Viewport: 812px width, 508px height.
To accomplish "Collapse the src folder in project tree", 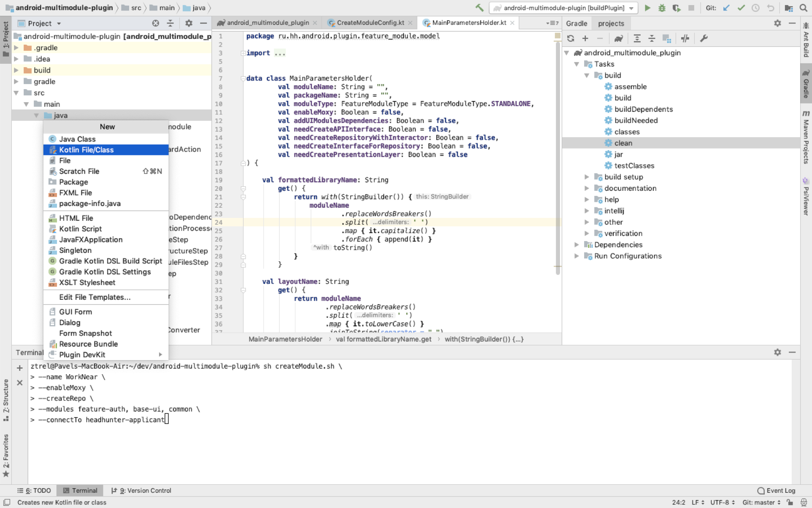I will pos(16,93).
